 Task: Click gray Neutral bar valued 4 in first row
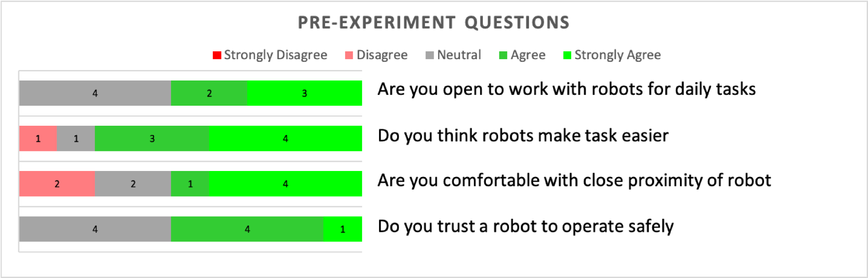click(x=95, y=93)
